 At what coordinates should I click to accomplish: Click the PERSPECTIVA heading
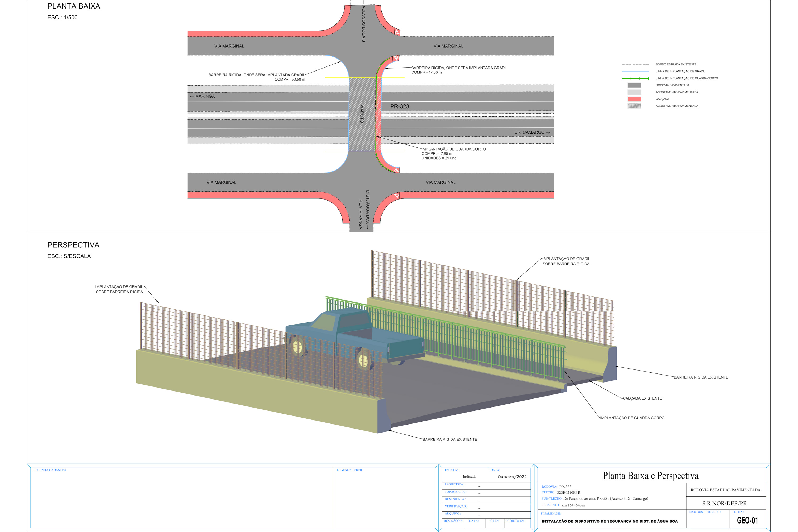pyautogui.click(x=73, y=245)
